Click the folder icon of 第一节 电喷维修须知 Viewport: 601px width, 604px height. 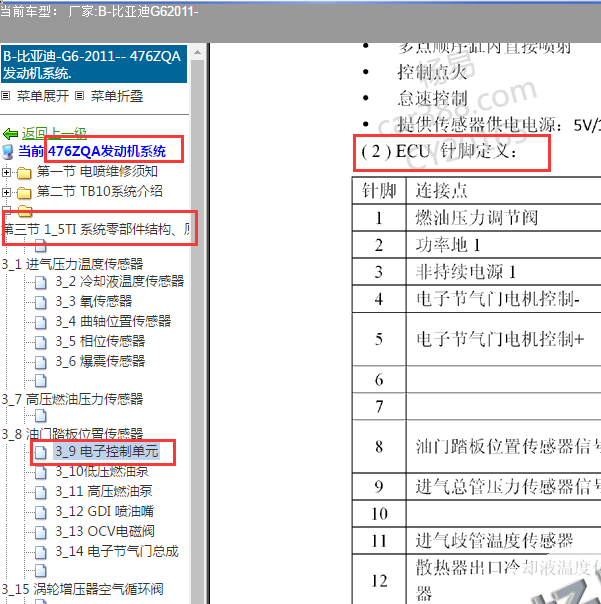tap(24, 173)
